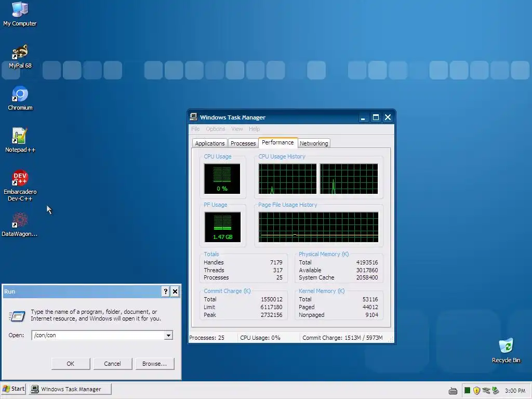
Task: Click System Cache value 2058400
Action: point(367,277)
